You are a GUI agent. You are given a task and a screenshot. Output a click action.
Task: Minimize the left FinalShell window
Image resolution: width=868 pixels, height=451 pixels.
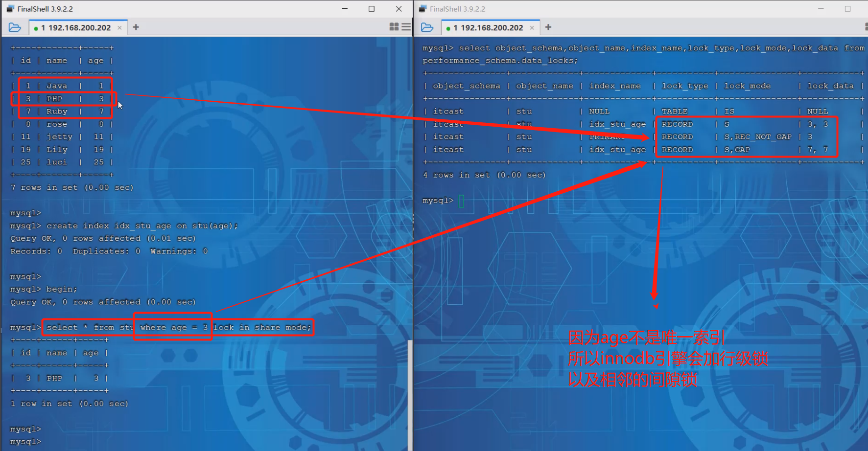[x=345, y=9]
